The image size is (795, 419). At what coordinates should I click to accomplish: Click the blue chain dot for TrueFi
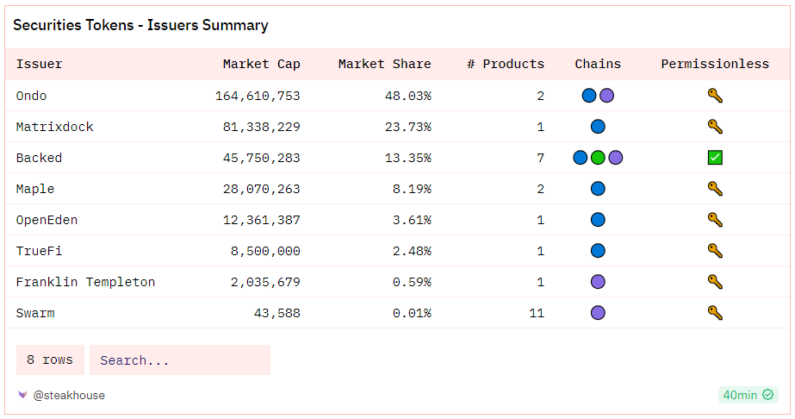point(598,251)
